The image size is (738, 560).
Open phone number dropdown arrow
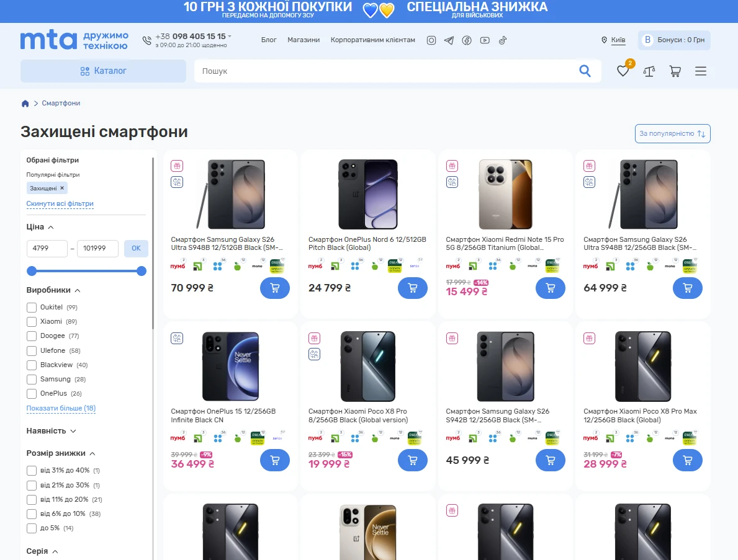click(x=230, y=36)
